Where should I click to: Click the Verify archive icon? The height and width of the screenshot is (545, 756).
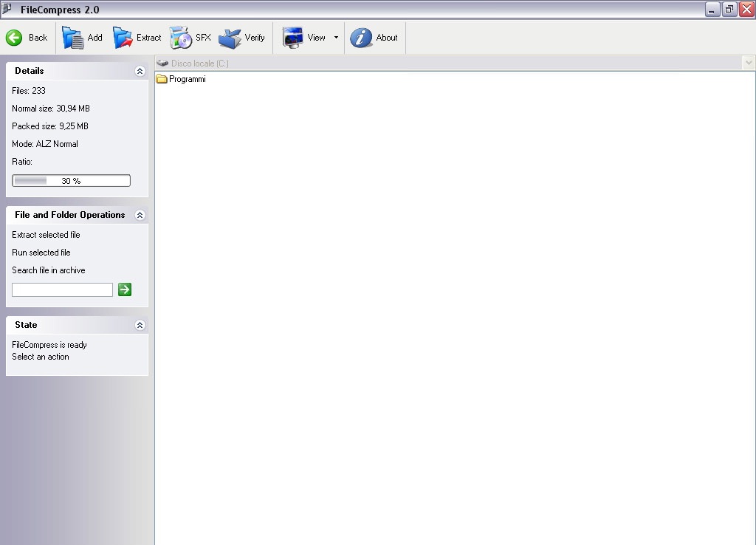pyautogui.click(x=230, y=38)
